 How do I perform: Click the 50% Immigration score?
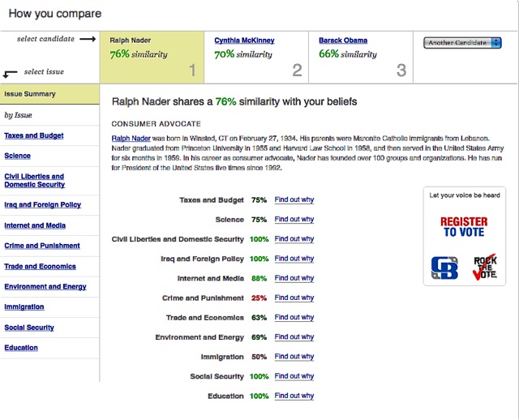click(259, 357)
